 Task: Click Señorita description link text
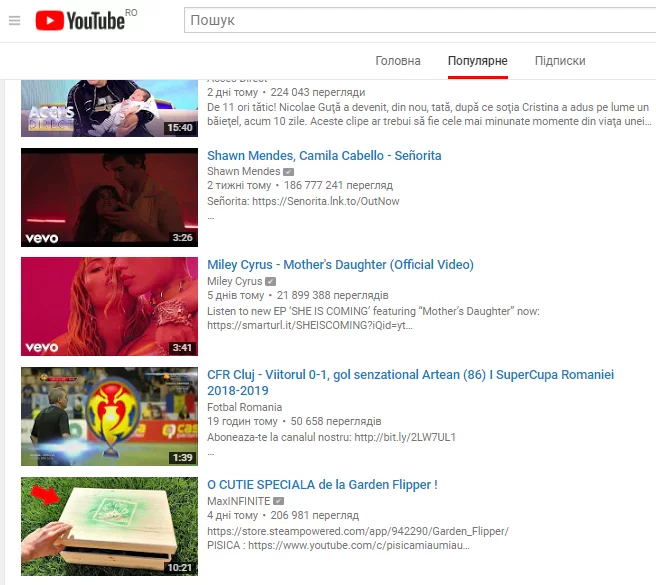click(x=303, y=201)
